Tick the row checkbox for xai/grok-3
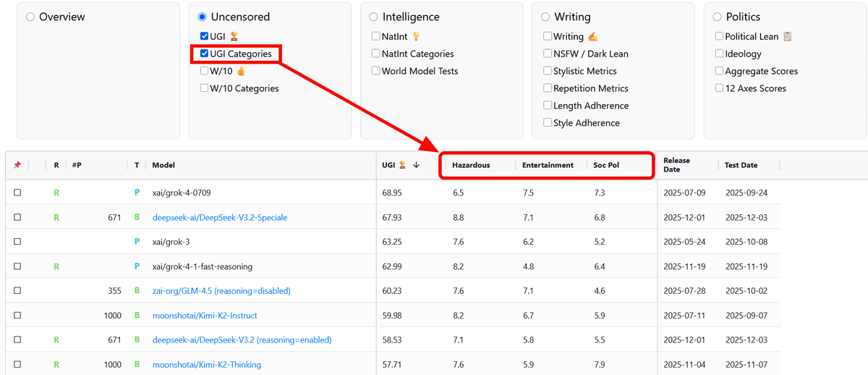Image resolution: width=868 pixels, height=375 pixels. click(17, 242)
